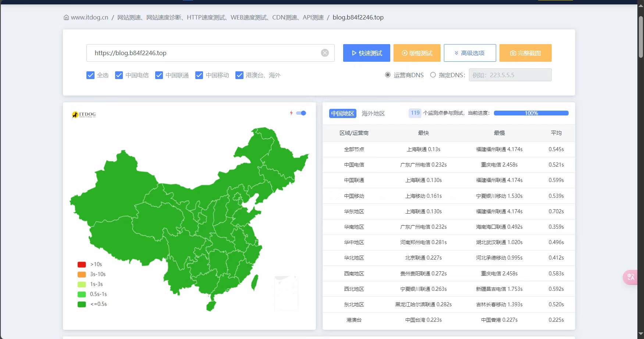Select the 运营商DNS radio button
Image resolution: width=644 pixels, height=339 pixels.
pyautogui.click(x=388, y=75)
